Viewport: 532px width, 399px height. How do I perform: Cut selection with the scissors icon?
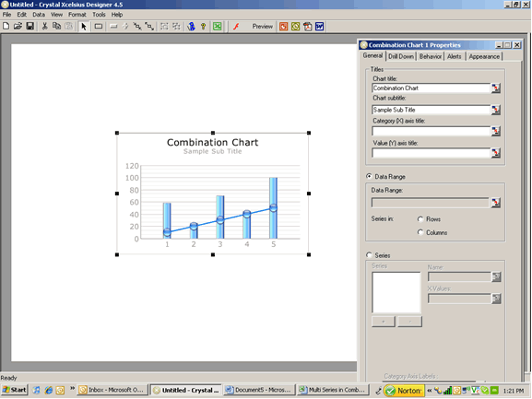tap(44, 26)
